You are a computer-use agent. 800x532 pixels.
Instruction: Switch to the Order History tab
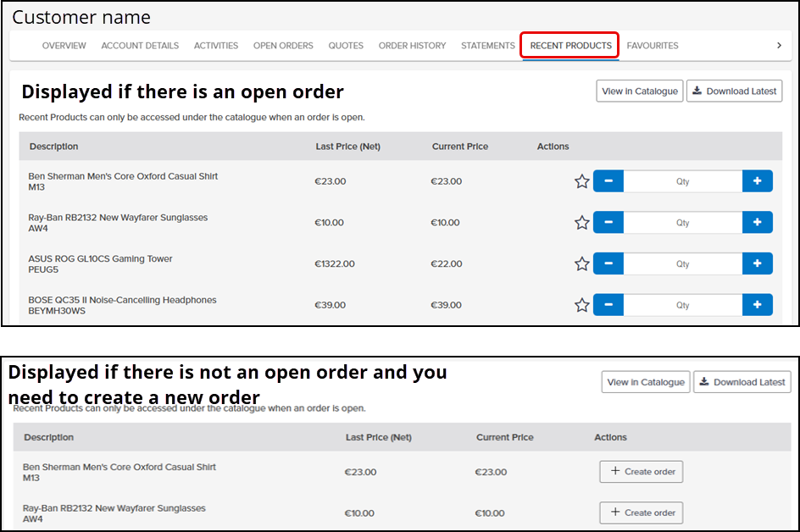412,46
